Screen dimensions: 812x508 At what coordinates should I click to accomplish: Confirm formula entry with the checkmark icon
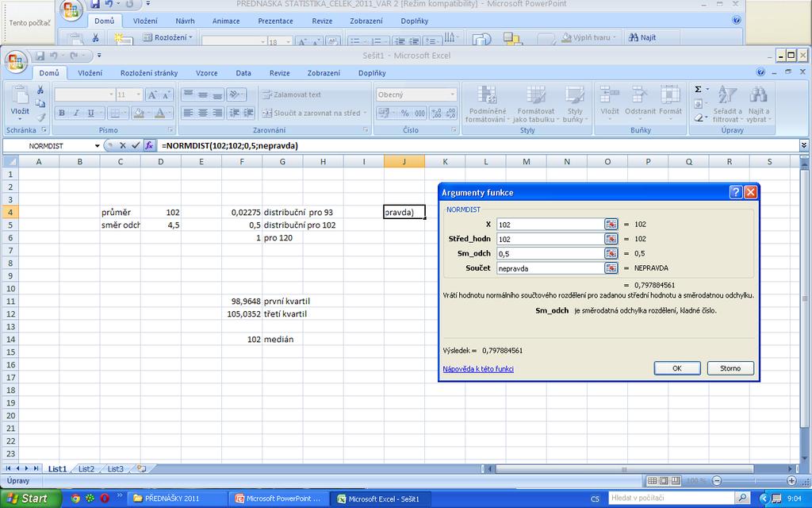[x=136, y=146]
